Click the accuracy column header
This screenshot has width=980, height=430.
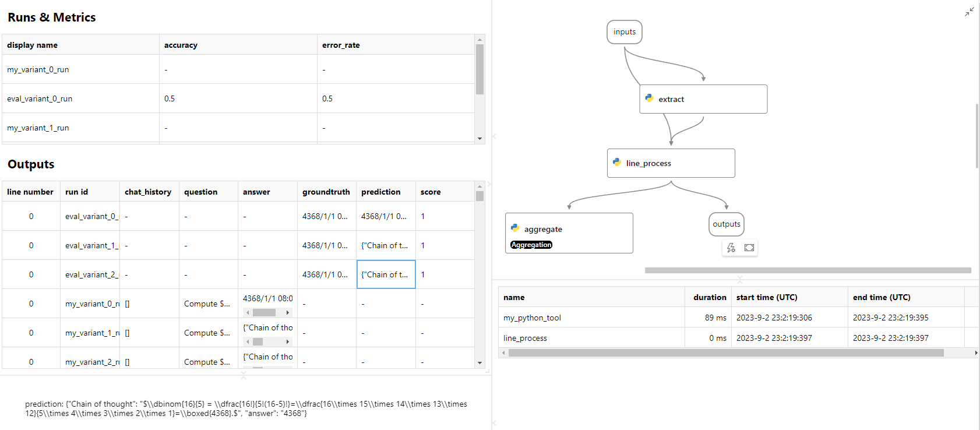[x=181, y=45]
